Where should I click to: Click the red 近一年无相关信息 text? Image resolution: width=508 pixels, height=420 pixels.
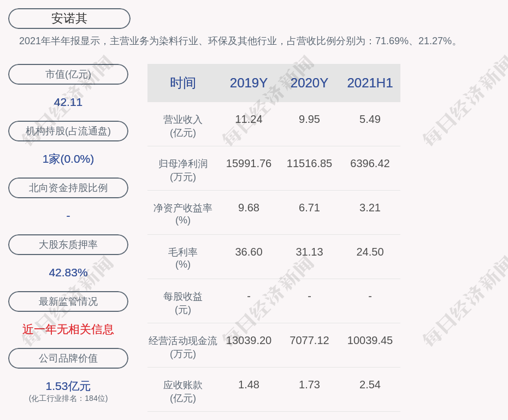point(68,329)
